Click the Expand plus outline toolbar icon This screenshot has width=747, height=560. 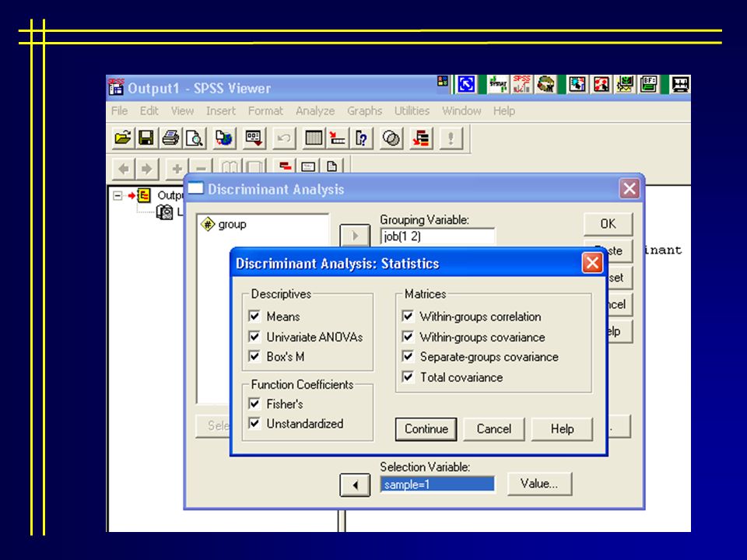177,168
